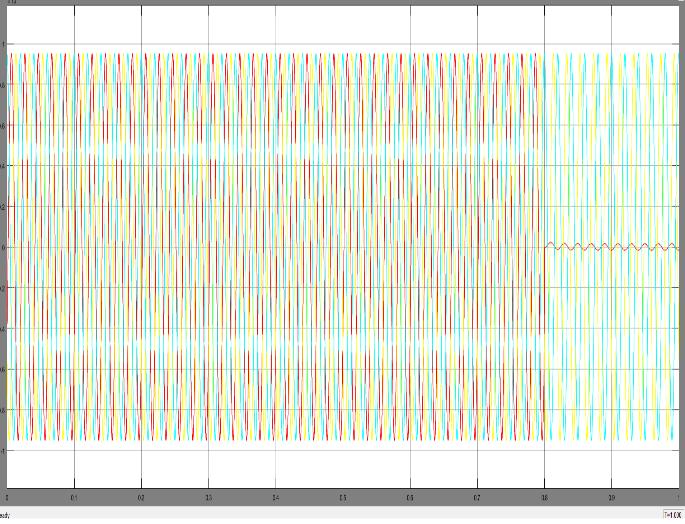
Task: Click the 0.9 label on the time axis
Action: (612, 498)
